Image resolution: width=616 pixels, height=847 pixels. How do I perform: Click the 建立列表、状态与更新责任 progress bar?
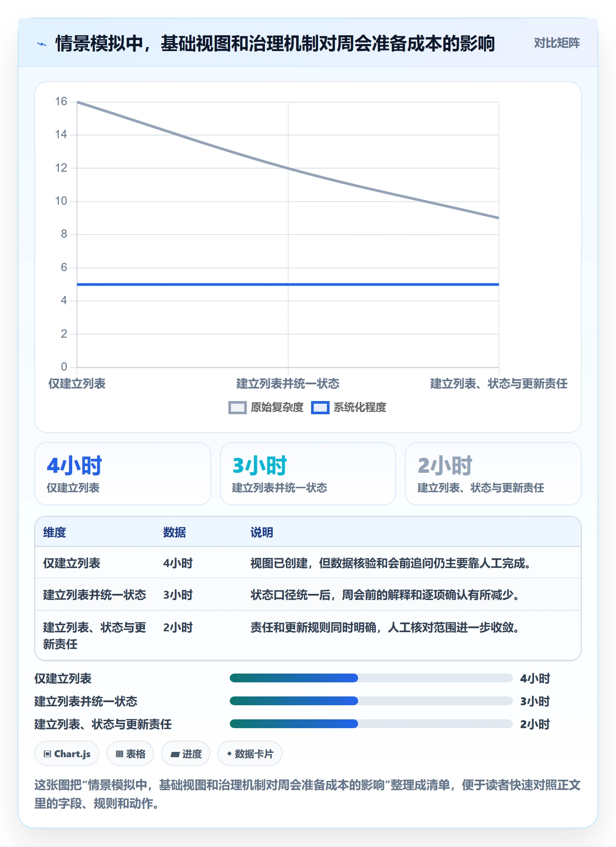tap(371, 724)
